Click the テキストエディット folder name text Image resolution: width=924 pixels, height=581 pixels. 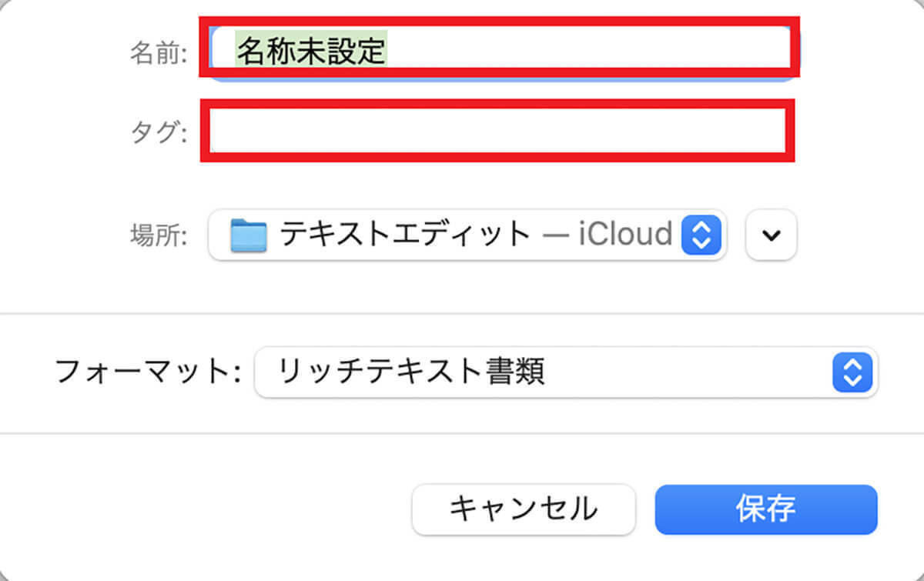[x=405, y=234]
